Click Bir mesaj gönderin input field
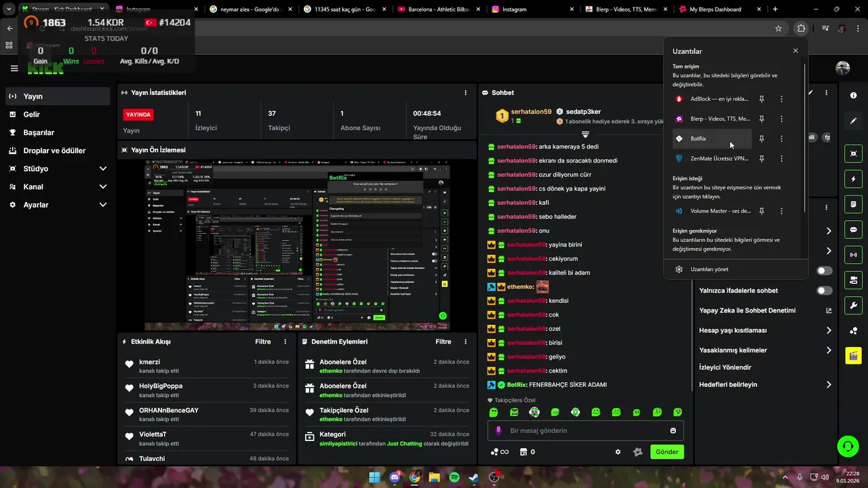This screenshot has height=488, width=868. 585,430
